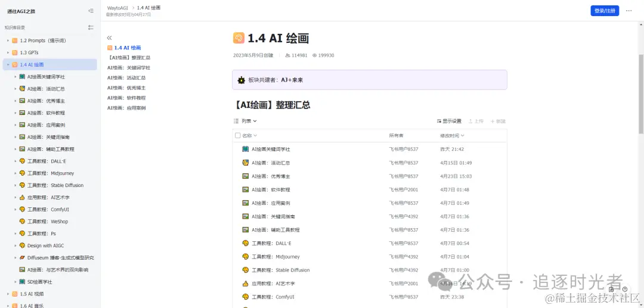Image resolution: width=644 pixels, height=308 pixels.
Task: Select sidebar item AI绘画：与艺术界的双向影响
Action: click(58, 270)
